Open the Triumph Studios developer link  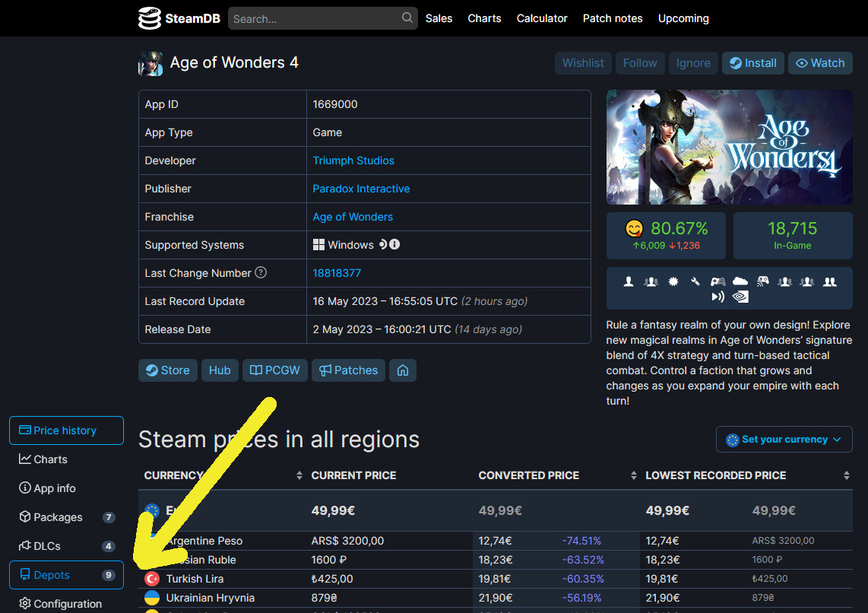coord(353,160)
